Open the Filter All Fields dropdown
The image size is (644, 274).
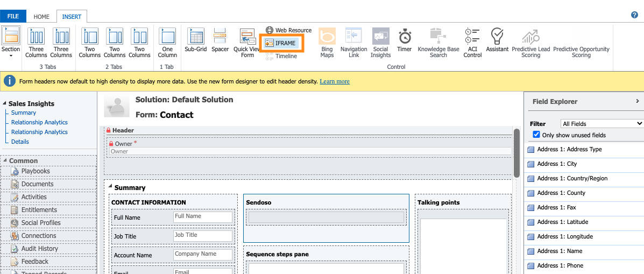[x=601, y=124]
